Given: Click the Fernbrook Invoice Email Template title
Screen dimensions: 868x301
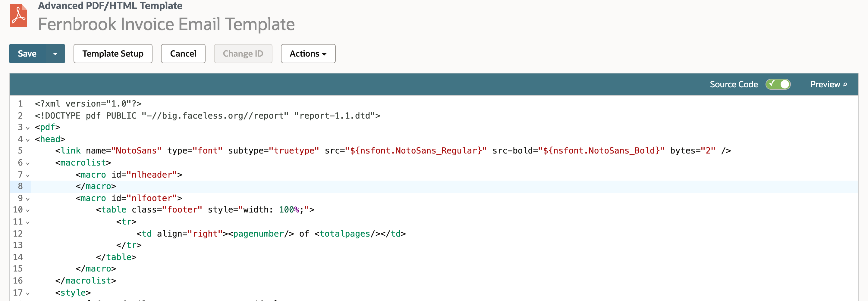Looking at the screenshot, I should point(166,24).
